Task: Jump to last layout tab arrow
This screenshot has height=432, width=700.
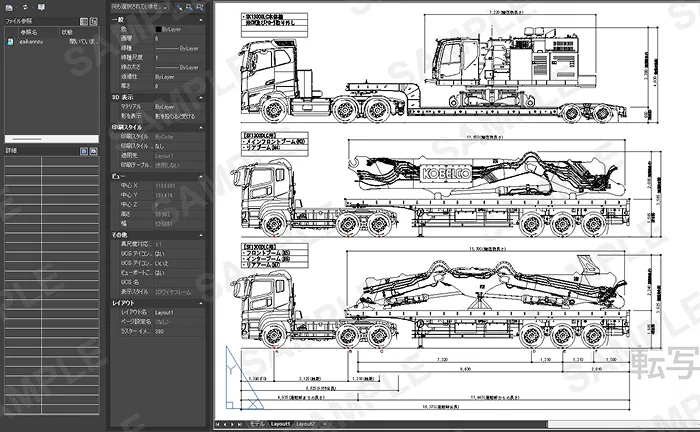Action: [x=240, y=424]
